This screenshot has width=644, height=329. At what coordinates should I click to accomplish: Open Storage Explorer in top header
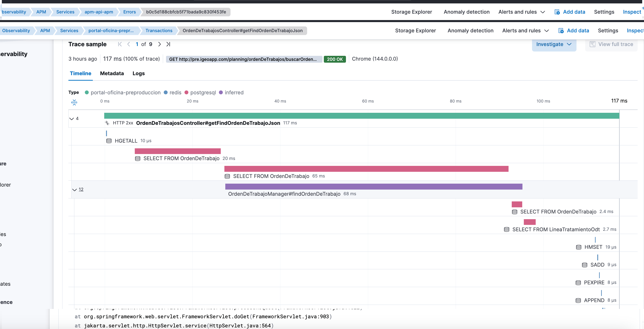point(411,12)
